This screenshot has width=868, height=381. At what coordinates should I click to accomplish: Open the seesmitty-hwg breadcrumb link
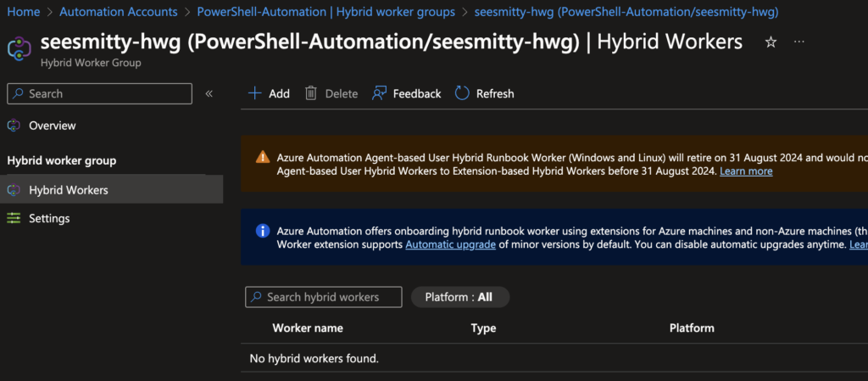pos(626,12)
